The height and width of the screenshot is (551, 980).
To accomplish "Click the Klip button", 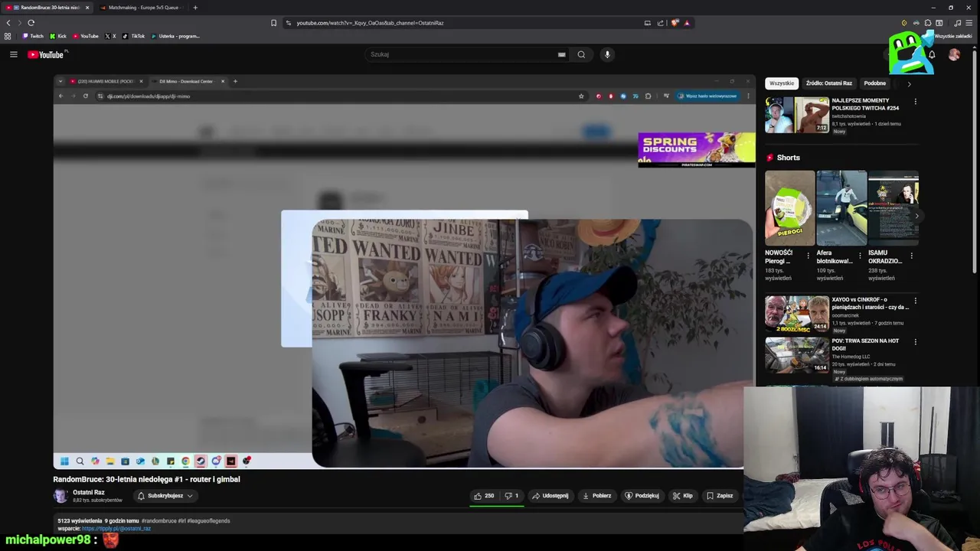I will pos(683,496).
